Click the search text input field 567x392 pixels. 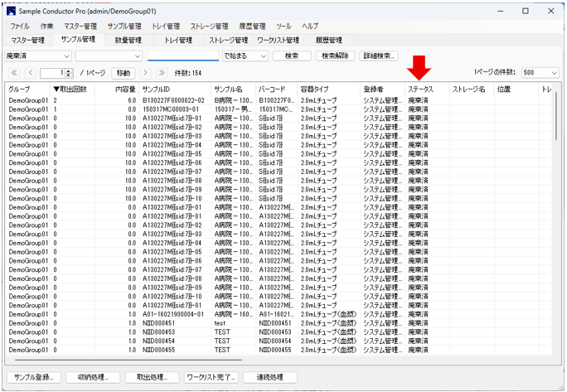(x=182, y=56)
